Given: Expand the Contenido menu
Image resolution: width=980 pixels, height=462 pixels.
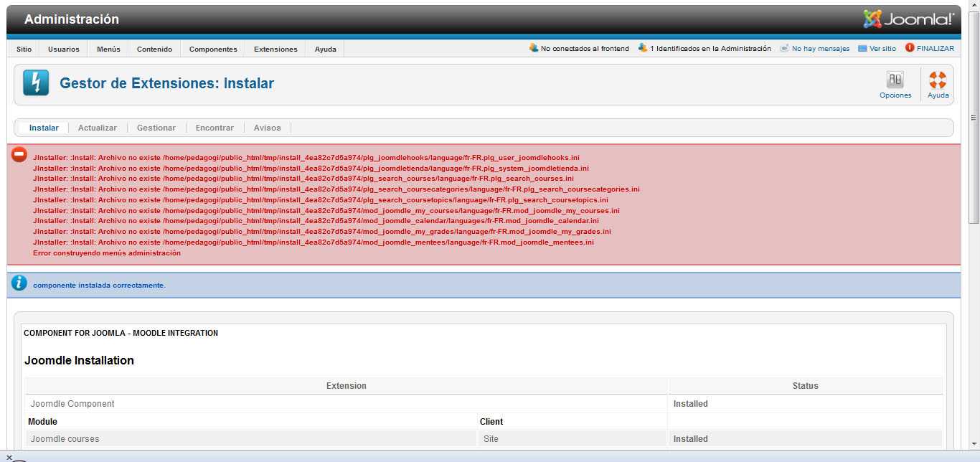Looking at the screenshot, I should pos(154,49).
